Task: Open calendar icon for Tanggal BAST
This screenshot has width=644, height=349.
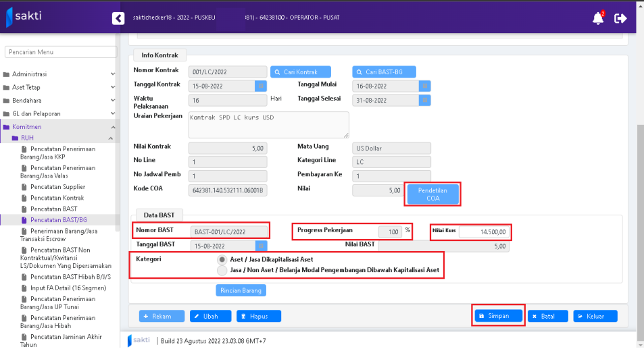Action: [x=261, y=246]
